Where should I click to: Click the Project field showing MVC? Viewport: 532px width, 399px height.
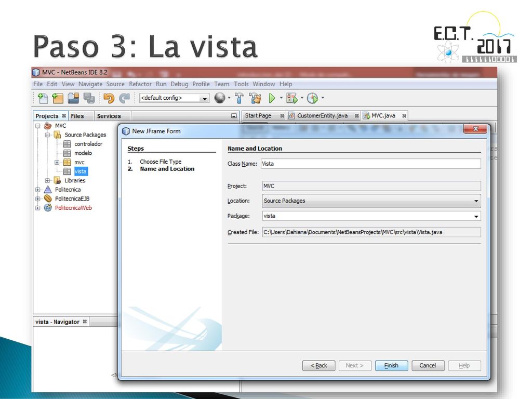tap(371, 186)
